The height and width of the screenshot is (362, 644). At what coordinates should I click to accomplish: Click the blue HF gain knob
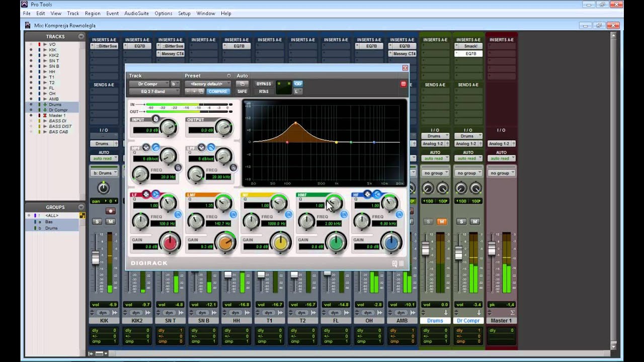pyautogui.click(x=391, y=243)
